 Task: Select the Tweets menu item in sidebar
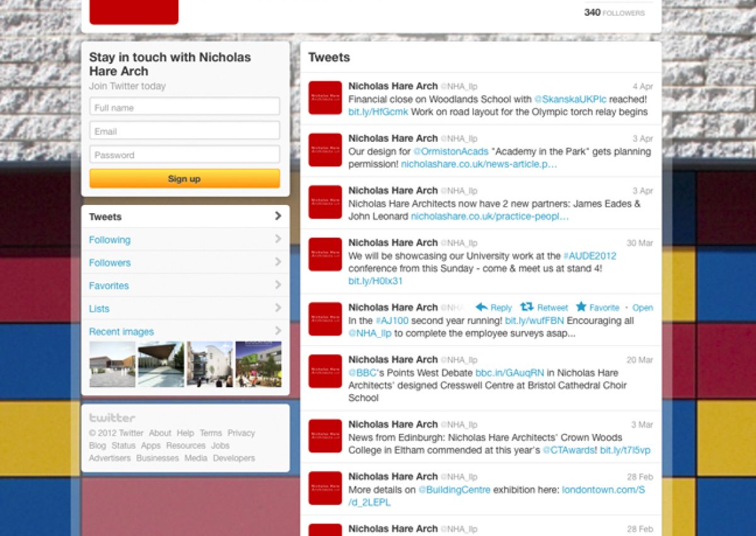pyautogui.click(x=105, y=217)
